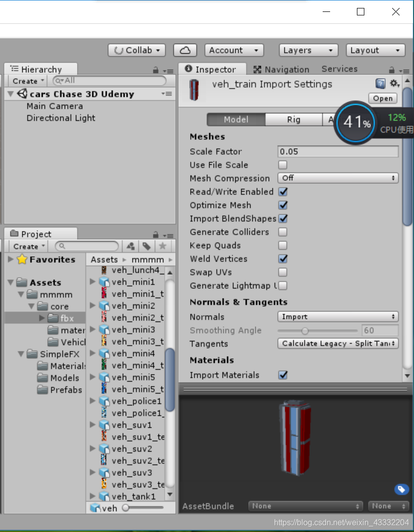Image resolution: width=414 pixels, height=532 pixels.
Task: Select the veh_mini3_t texture asset
Action: [x=133, y=341]
